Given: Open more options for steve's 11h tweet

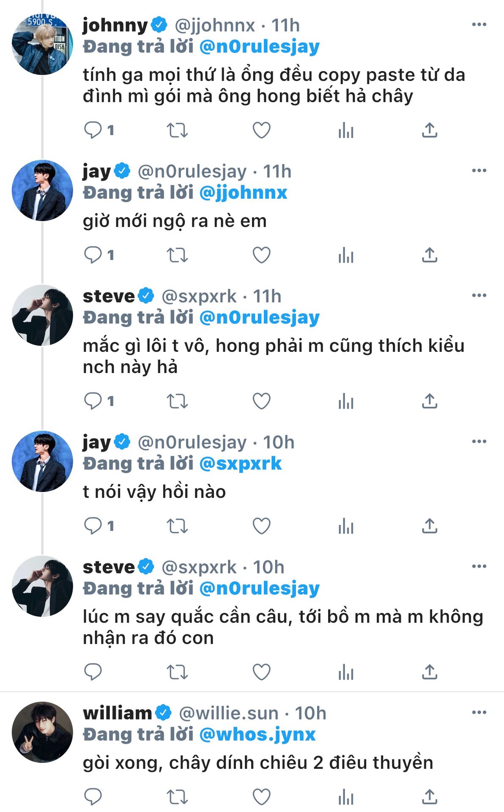Looking at the screenshot, I should click(479, 295).
